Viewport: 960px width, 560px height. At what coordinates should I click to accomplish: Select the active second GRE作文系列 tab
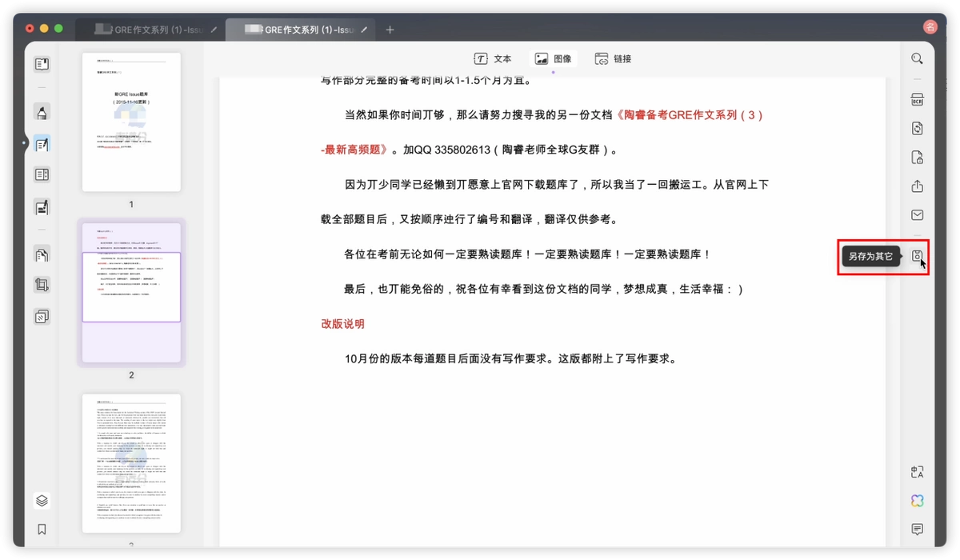[300, 30]
